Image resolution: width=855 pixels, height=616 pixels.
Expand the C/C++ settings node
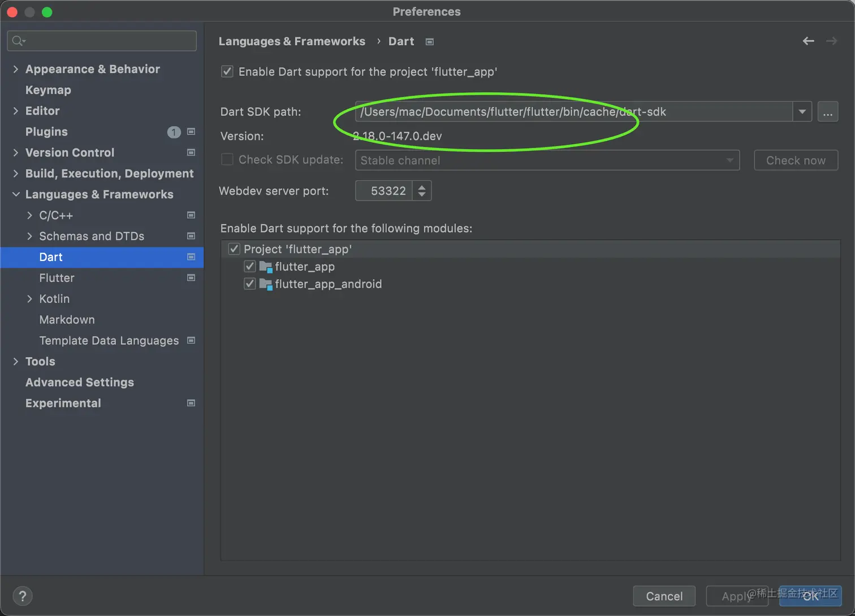[29, 215]
